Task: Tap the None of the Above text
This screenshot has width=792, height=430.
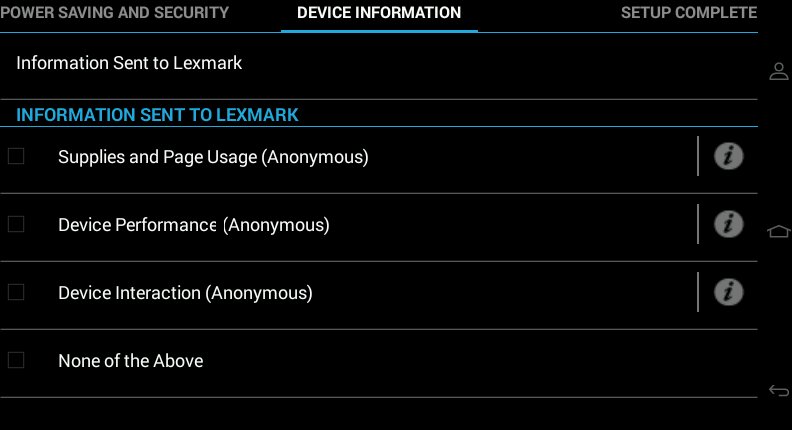Action: tap(131, 361)
